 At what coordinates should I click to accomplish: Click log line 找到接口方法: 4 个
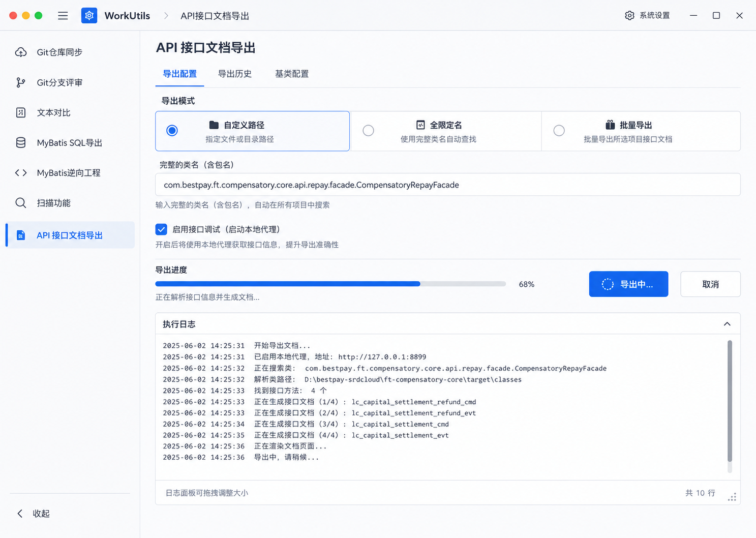(x=245, y=391)
